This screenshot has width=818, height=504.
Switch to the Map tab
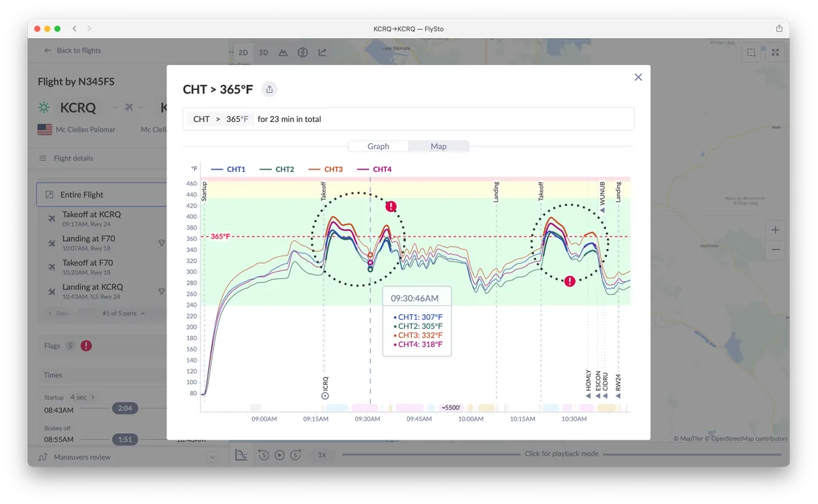(x=438, y=146)
